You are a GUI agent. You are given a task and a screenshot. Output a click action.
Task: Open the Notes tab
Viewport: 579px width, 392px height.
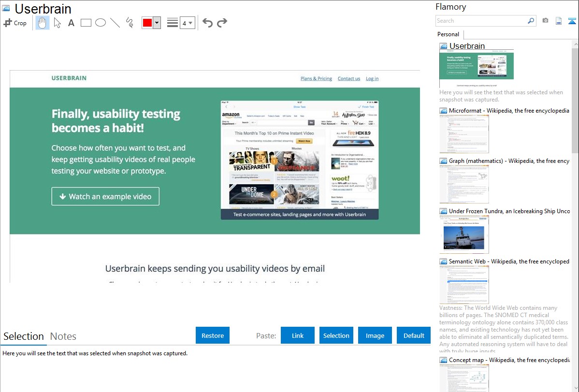[x=63, y=336]
